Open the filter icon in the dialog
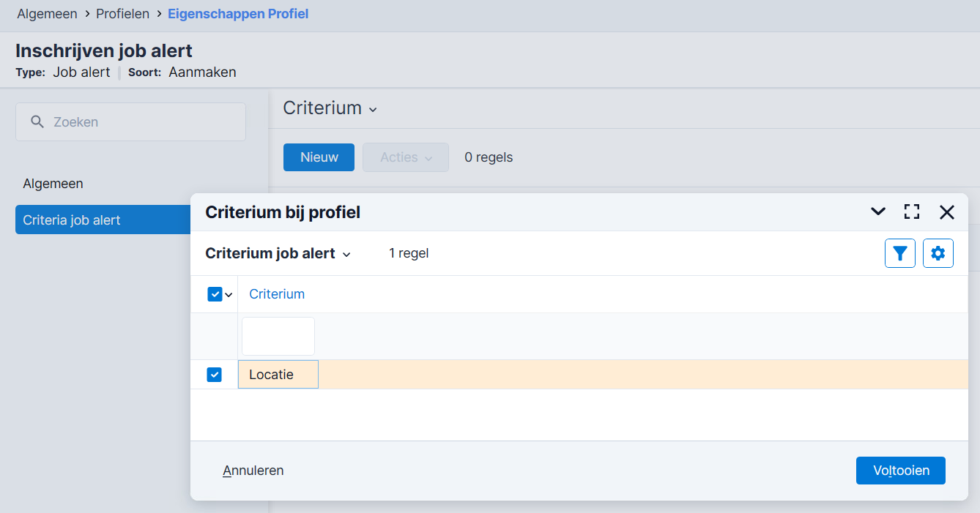Image resolution: width=980 pixels, height=513 pixels. [900, 253]
